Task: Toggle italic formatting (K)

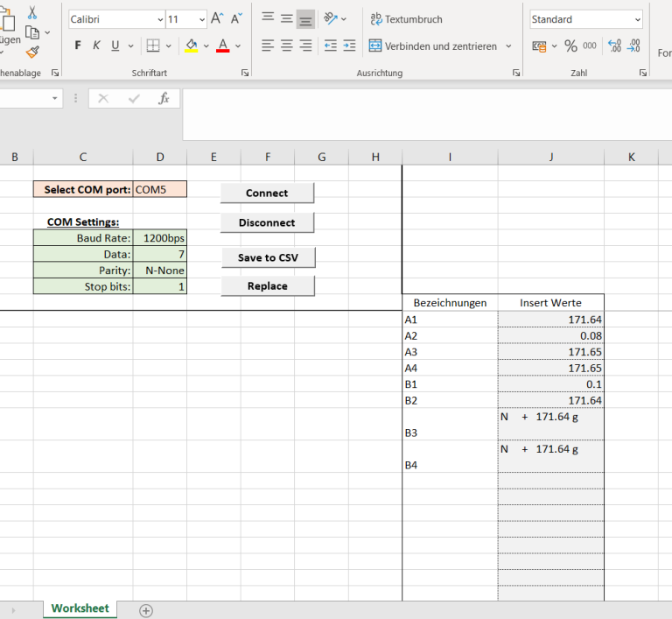Action: [x=95, y=46]
